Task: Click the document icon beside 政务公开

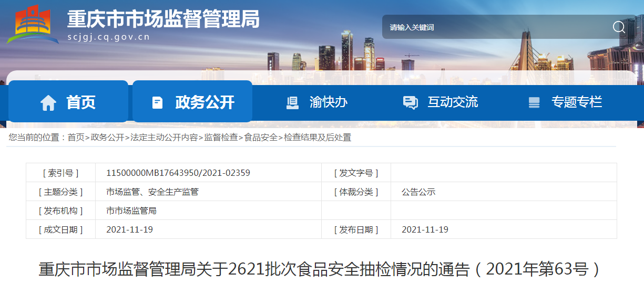Action: click(157, 102)
